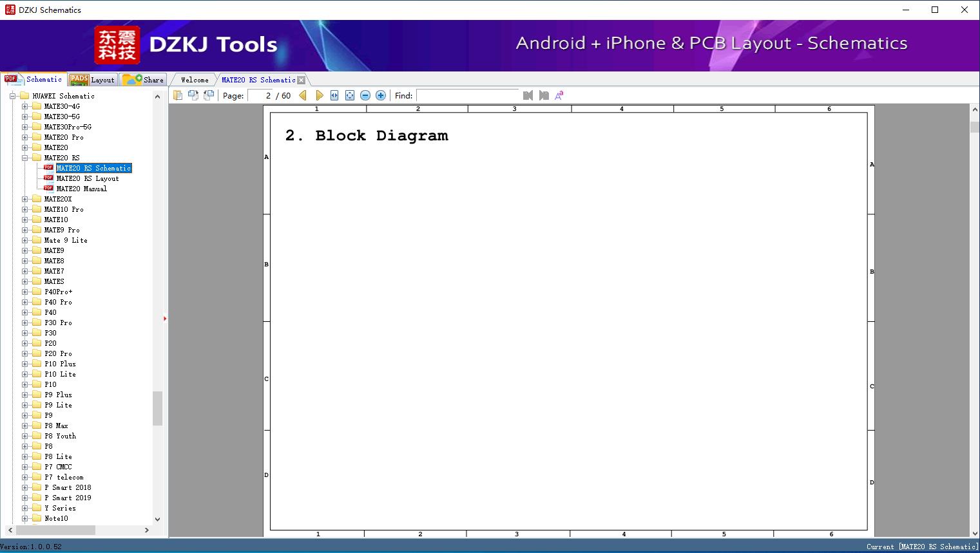
Task: Click the folder icon next to HUAWEI Schematic
Action: coord(24,96)
